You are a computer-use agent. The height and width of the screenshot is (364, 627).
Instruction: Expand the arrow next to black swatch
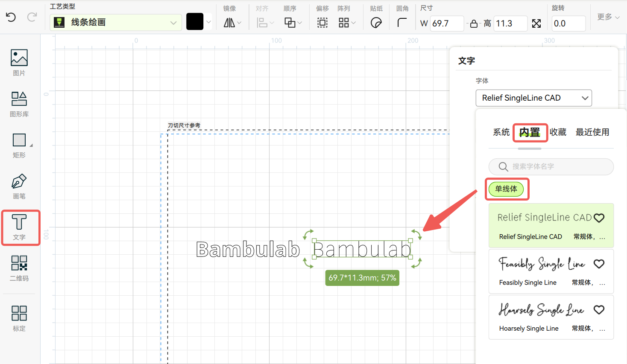point(208,22)
